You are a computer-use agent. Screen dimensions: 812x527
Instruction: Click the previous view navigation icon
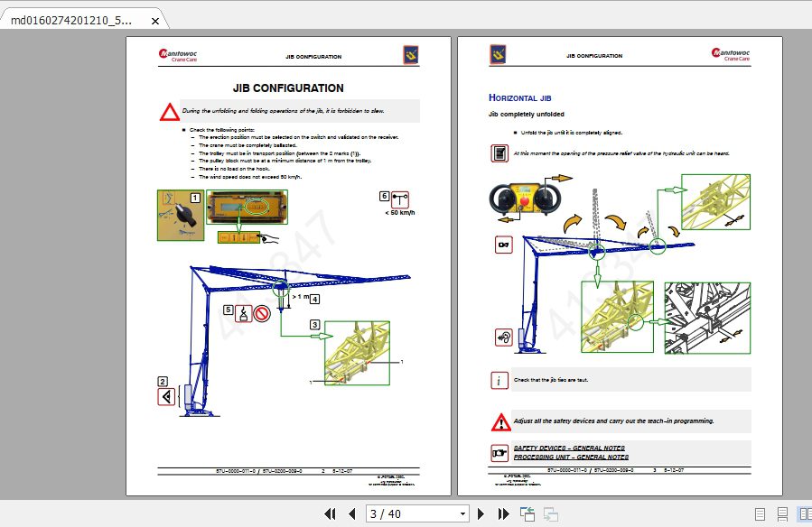coord(527,513)
